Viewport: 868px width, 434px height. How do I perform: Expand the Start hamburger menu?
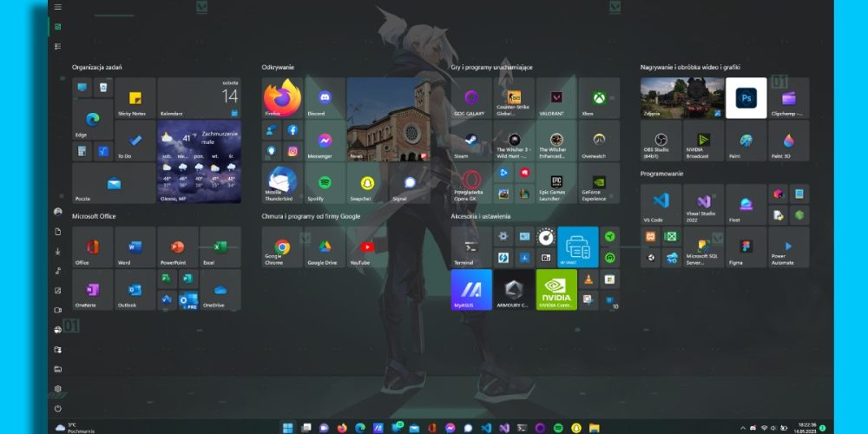(58, 7)
